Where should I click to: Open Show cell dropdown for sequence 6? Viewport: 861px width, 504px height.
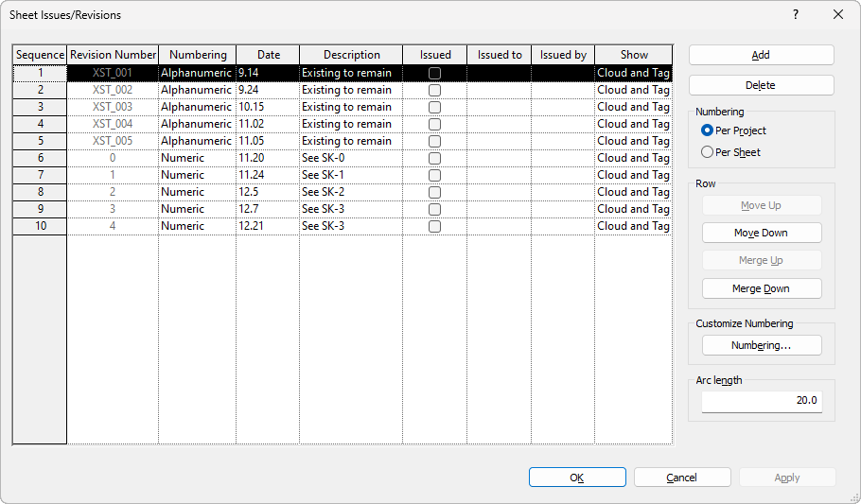click(x=633, y=158)
